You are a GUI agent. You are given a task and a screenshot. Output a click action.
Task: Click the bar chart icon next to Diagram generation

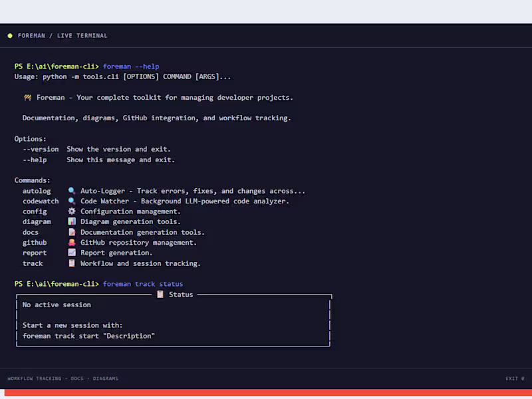(x=72, y=221)
